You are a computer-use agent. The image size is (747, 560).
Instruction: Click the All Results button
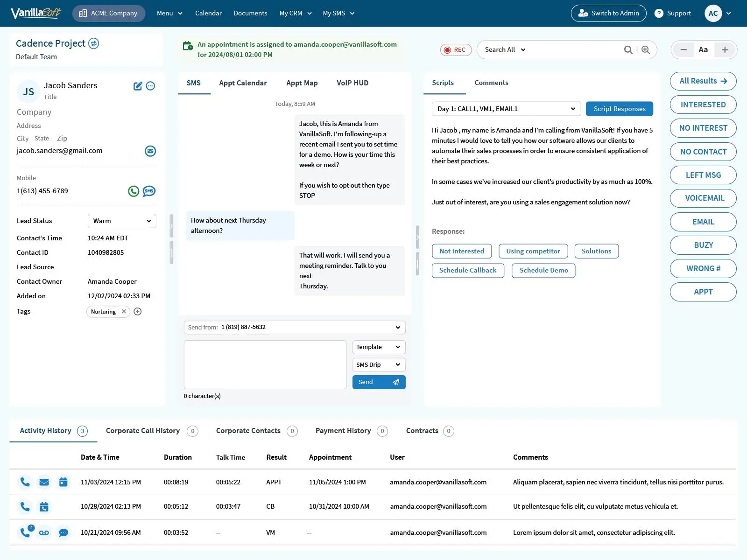tap(703, 81)
